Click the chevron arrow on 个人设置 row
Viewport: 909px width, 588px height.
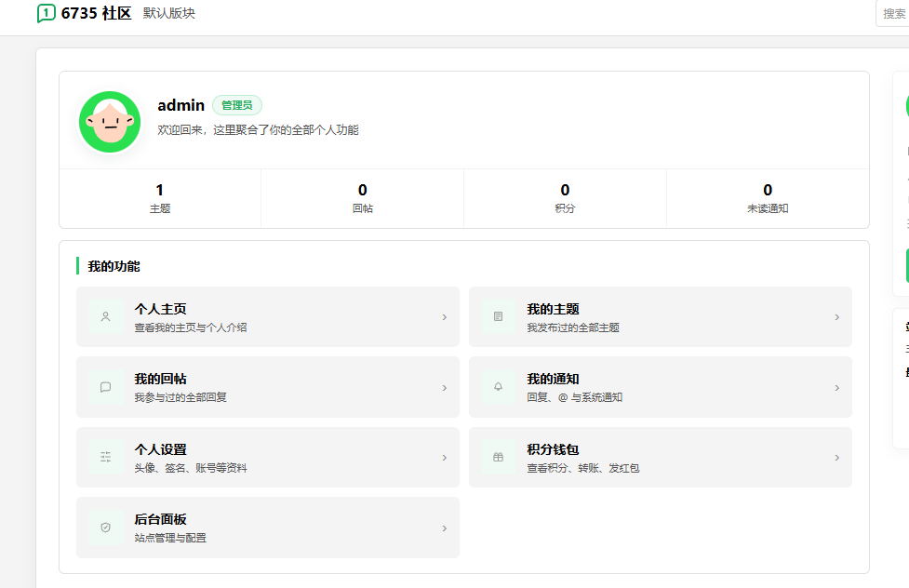[445, 458]
